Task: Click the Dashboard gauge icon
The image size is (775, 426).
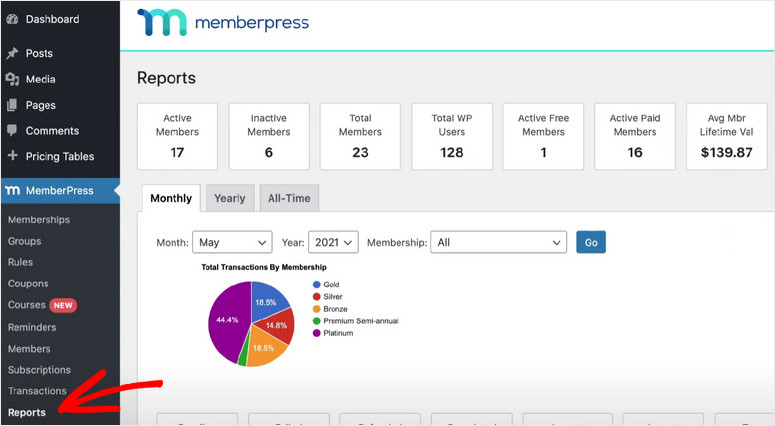Action: coord(12,19)
